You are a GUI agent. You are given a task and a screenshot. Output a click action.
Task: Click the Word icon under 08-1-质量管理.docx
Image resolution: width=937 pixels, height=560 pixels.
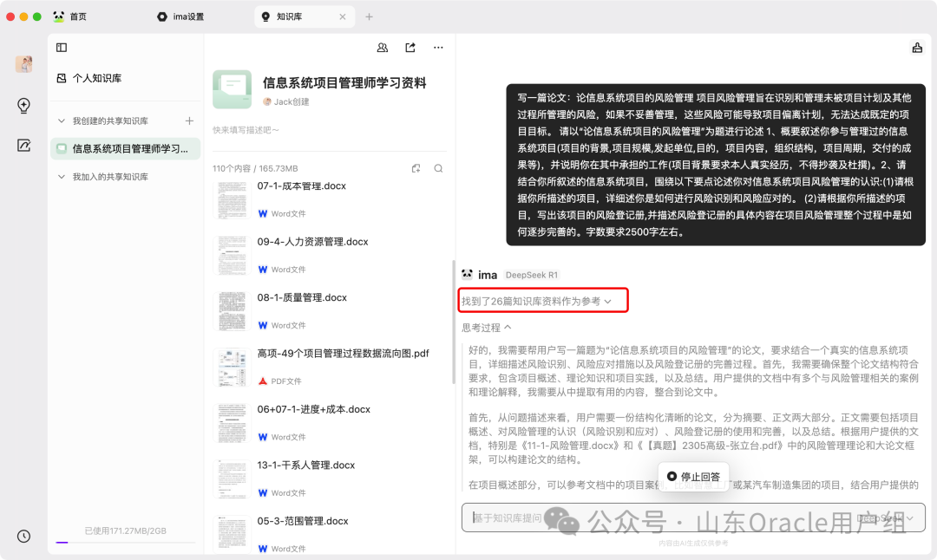[x=262, y=325]
